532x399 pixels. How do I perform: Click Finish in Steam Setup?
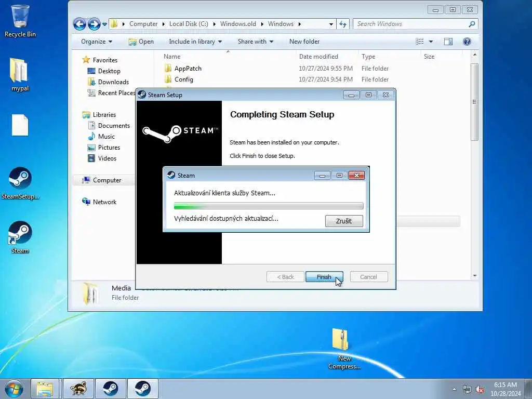coord(324,277)
